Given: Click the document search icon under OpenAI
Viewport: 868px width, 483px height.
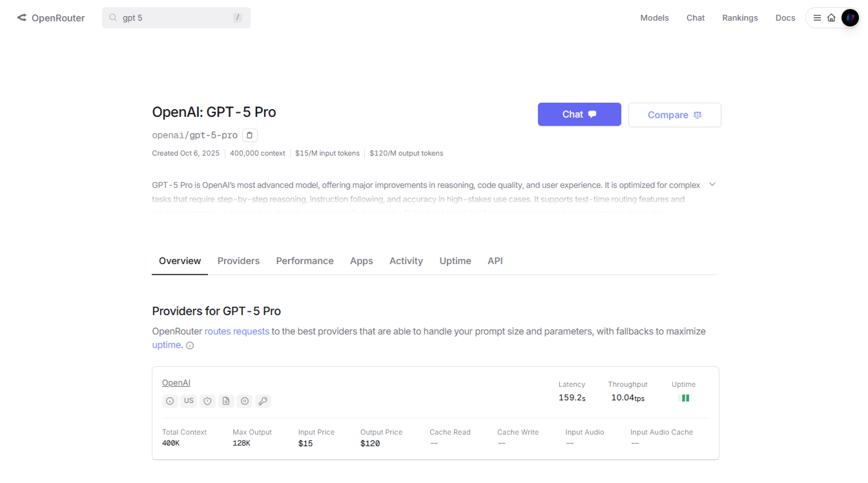Looking at the screenshot, I should (x=226, y=401).
